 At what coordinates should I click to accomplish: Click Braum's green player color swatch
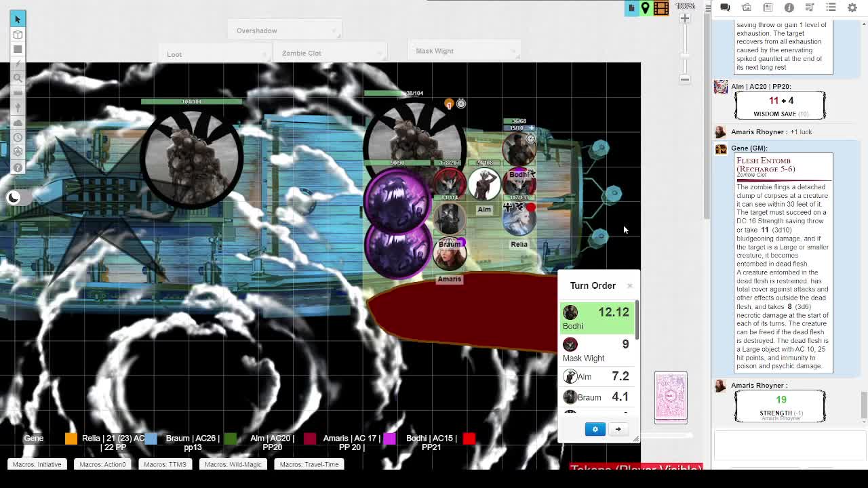[x=231, y=439]
